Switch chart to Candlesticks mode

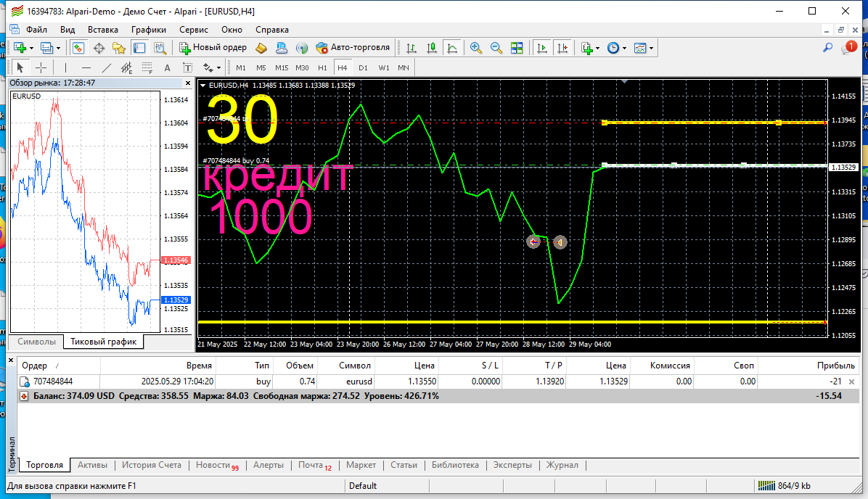(x=432, y=48)
